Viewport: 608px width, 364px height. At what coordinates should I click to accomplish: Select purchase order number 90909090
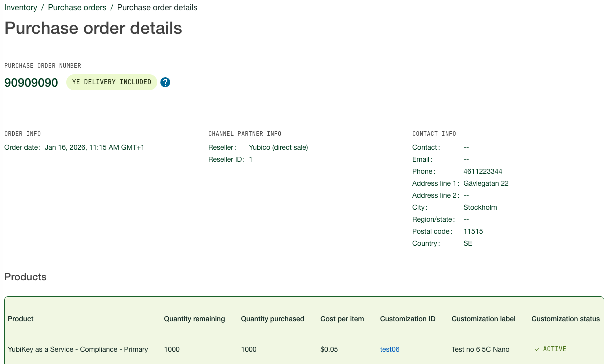coord(31,83)
